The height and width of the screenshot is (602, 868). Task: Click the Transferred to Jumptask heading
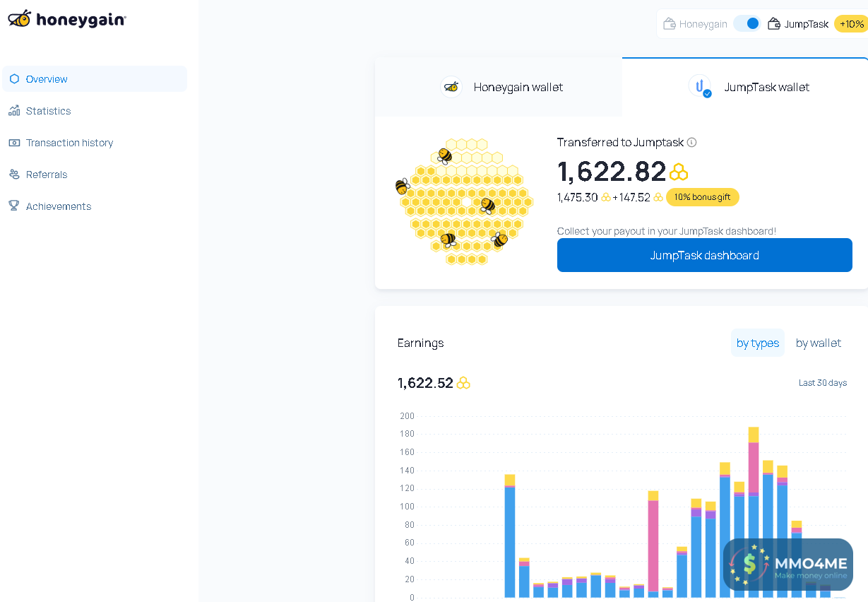[620, 142]
